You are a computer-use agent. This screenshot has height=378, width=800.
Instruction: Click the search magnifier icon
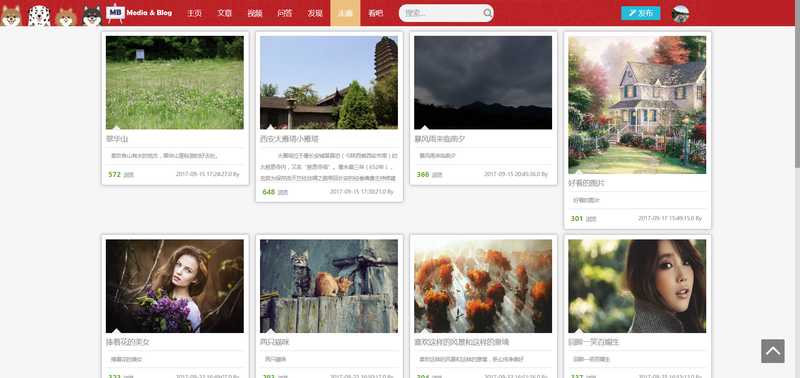pyautogui.click(x=487, y=13)
